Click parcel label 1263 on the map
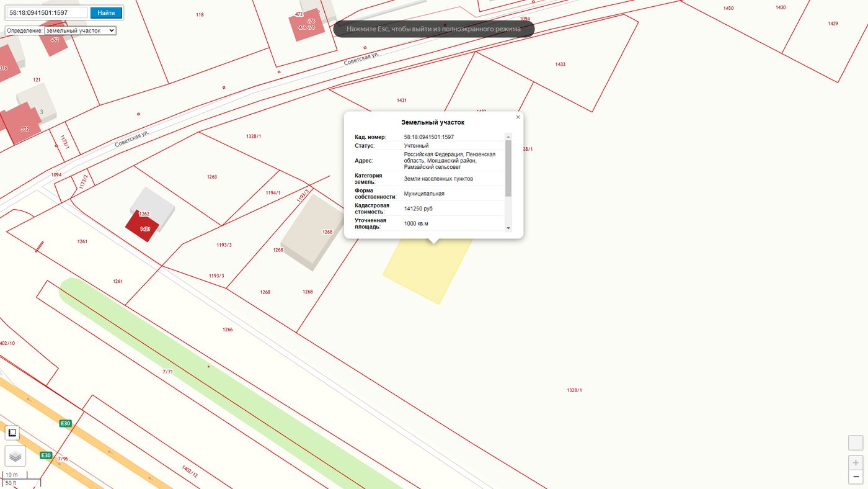 pos(212,177)
